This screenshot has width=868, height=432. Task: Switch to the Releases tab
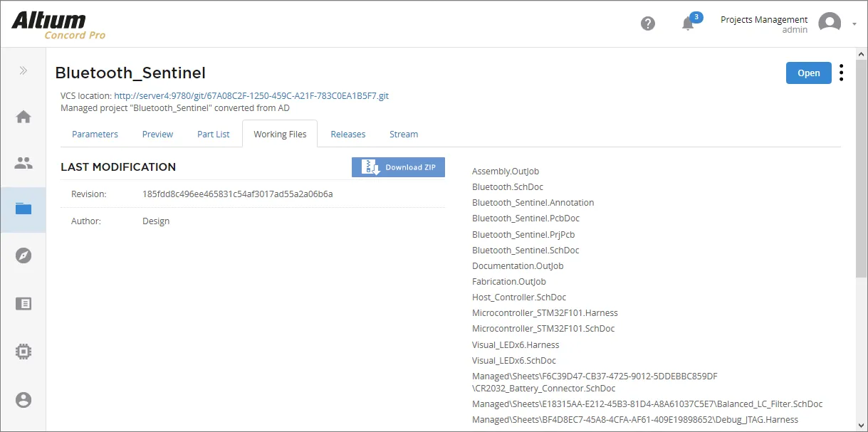(x=348, y=134)
